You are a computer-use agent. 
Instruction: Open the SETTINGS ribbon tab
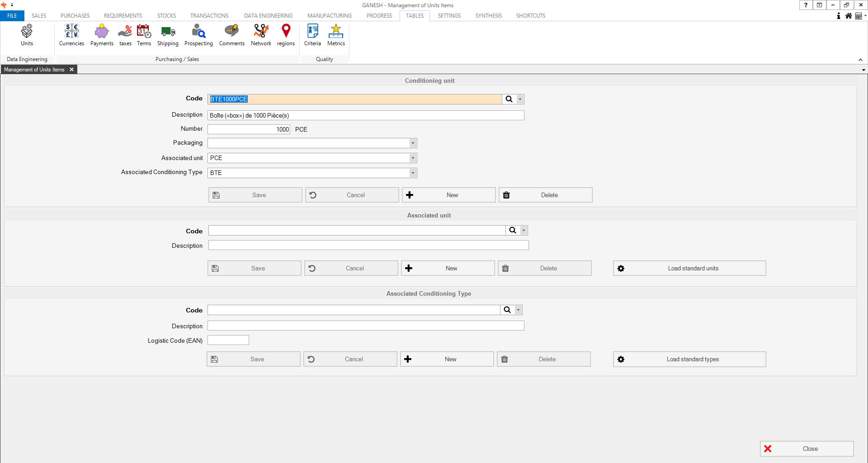coord(449,16)
